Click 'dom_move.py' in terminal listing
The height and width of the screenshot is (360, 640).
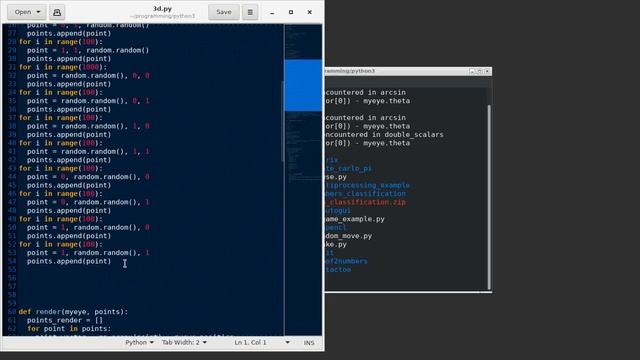[x=348, y=236]
